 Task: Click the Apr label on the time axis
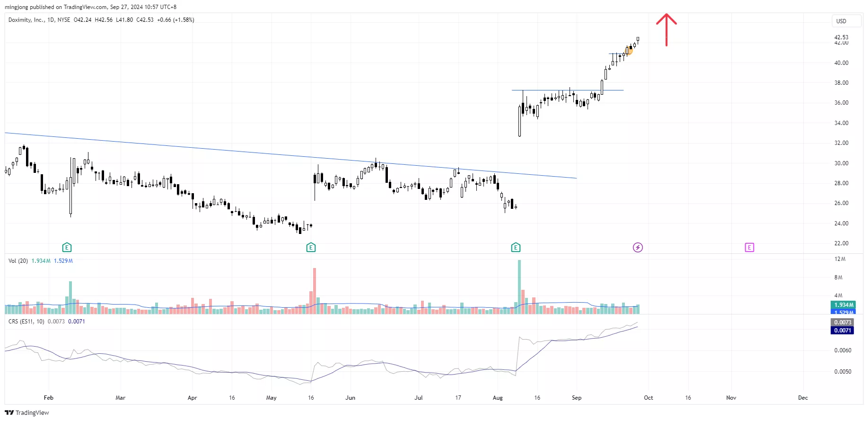[192, 398]
